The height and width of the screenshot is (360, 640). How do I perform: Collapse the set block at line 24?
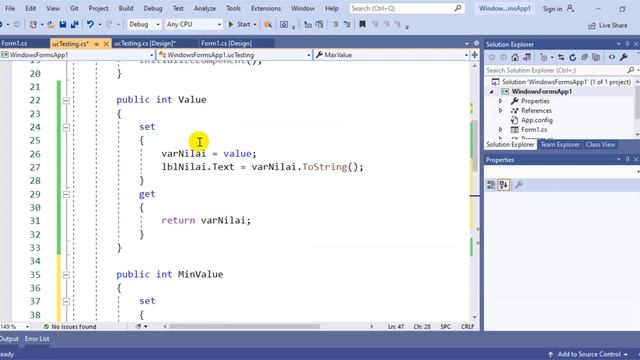[x=66, y=127]
